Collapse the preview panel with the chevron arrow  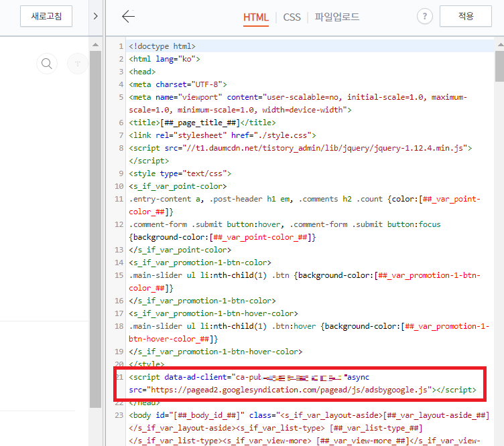[95, 16]
